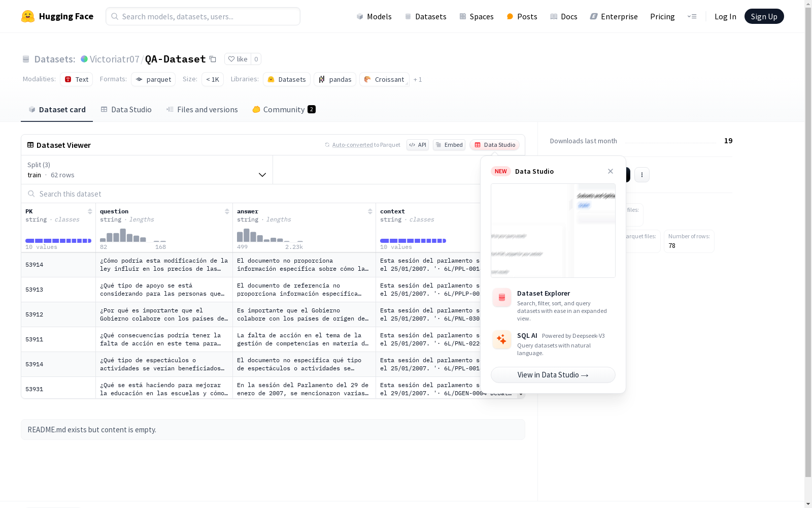Click the API button
Viewport: 812px width, 508px height.
(418, 145)
